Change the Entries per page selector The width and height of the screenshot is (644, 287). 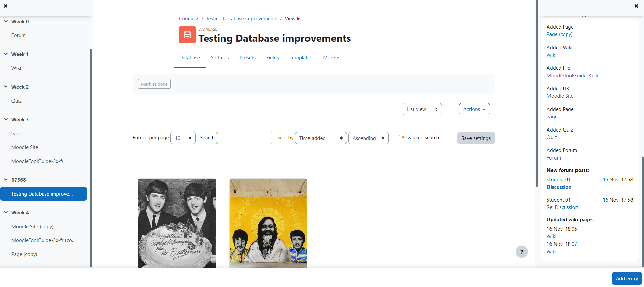click(183, 138)
